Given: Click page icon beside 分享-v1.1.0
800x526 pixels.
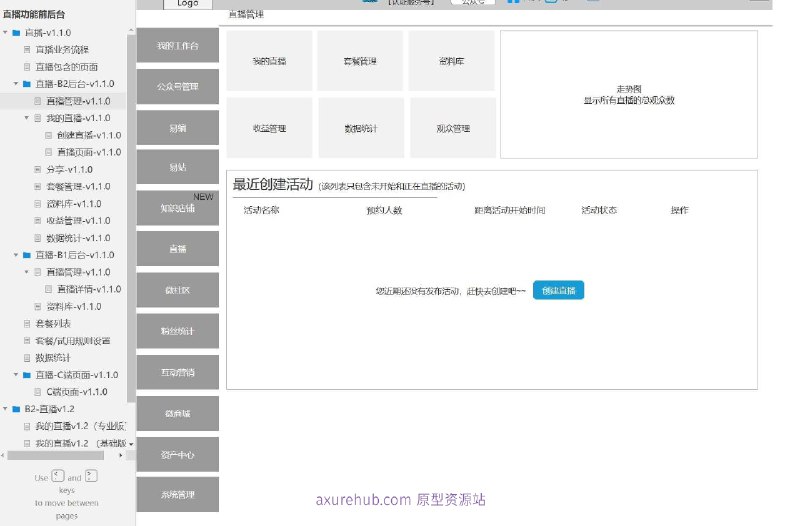Looking at the screenshot, I should [38, 169].
